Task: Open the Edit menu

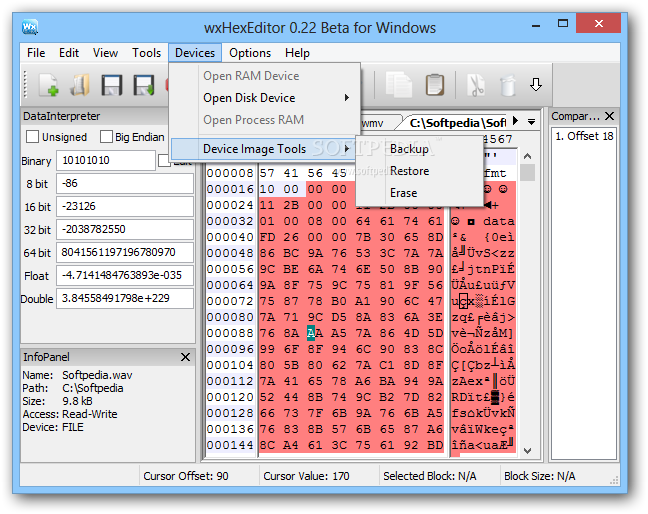Action: [x=69, y=53]
